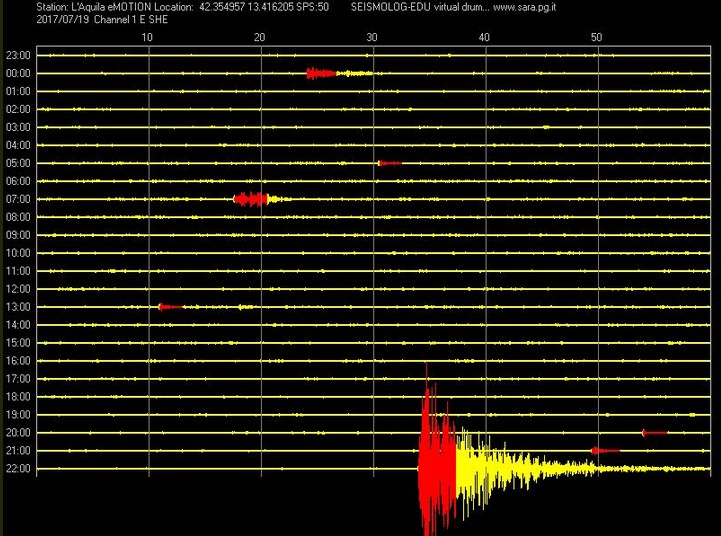Select the 15:00 row label
This screenshot has height=536, width=721.
(x=18, y=343)
